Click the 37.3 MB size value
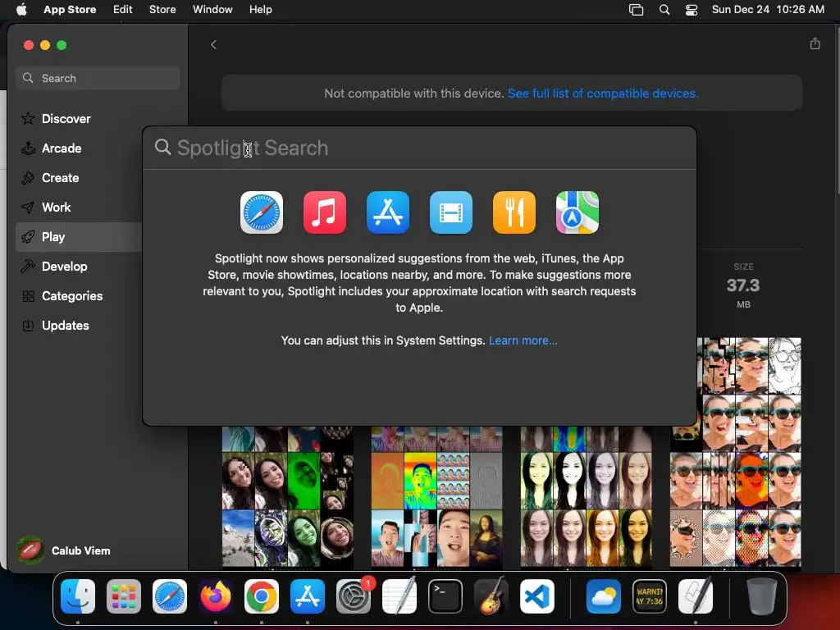The image size is (840, 630). click(743, 285)
